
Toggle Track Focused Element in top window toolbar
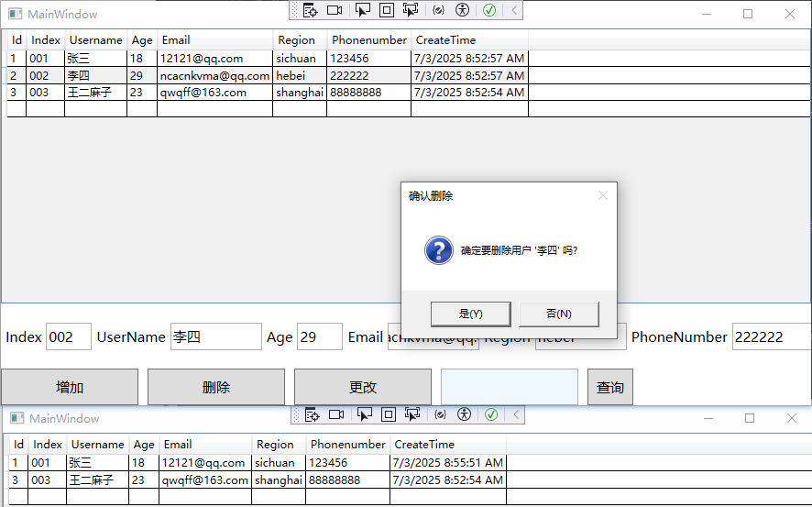(x=411, y=10)
